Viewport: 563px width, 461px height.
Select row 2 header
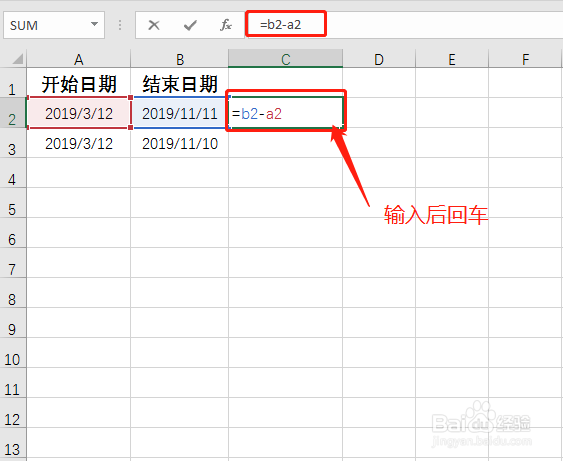[13, 113]
